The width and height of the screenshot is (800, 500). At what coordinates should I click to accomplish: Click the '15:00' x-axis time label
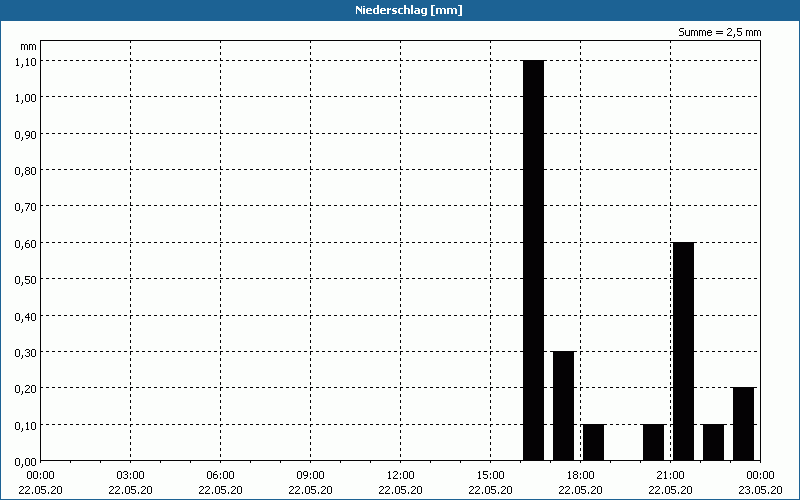pyautogui.click(x=490, y=476)
